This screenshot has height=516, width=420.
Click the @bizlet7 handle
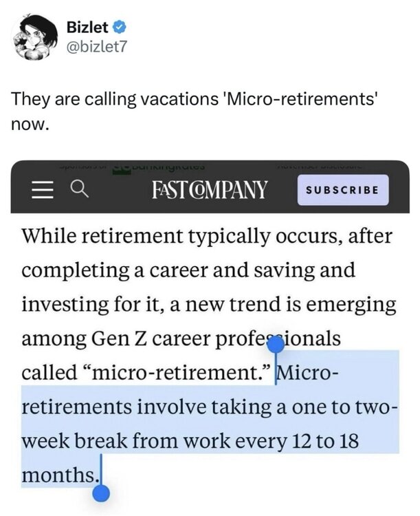[96, 46]
